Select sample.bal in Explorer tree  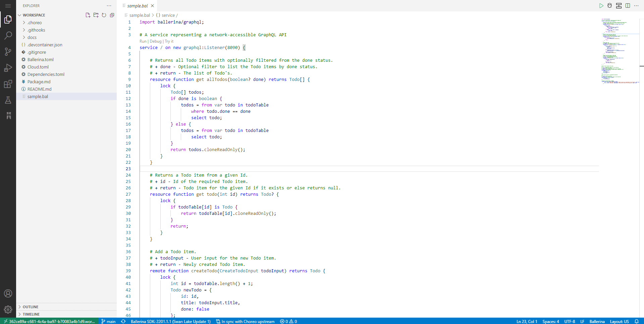[x=66, y=96]
